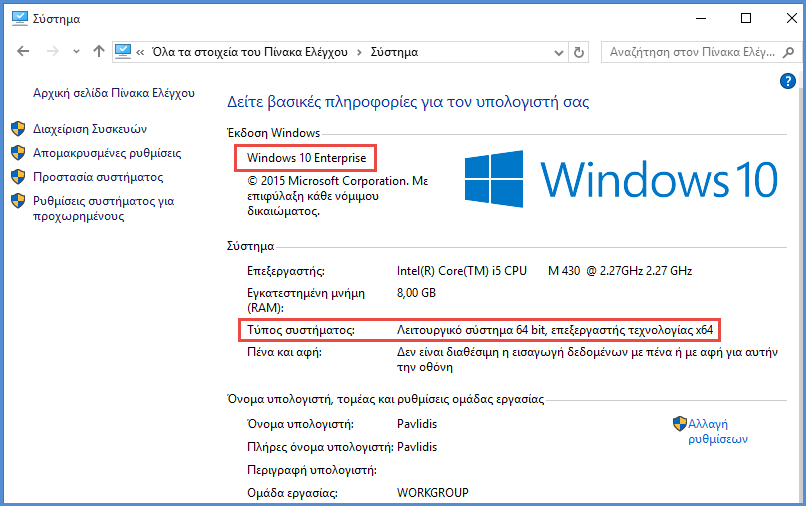Screen dimensions: 806x506
Task: Click the processor value Intel(R) Core(TM) i5 CPU
Action: pos(462,270)
